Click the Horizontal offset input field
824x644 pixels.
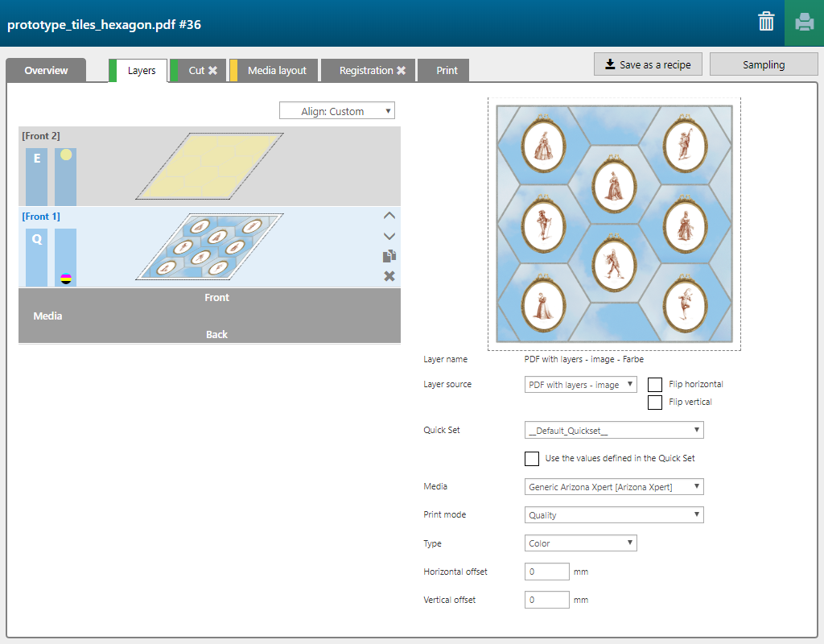pyautogui.click(x=546, y=572)
